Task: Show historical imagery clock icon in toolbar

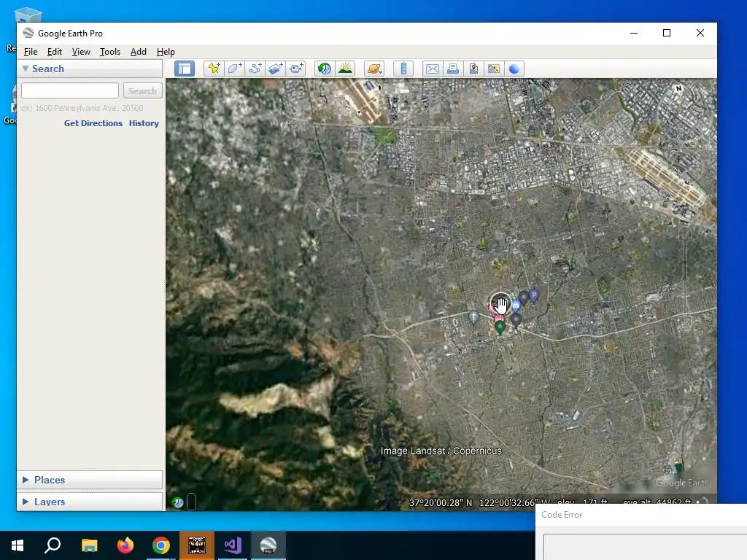Action: click(325, 69)
